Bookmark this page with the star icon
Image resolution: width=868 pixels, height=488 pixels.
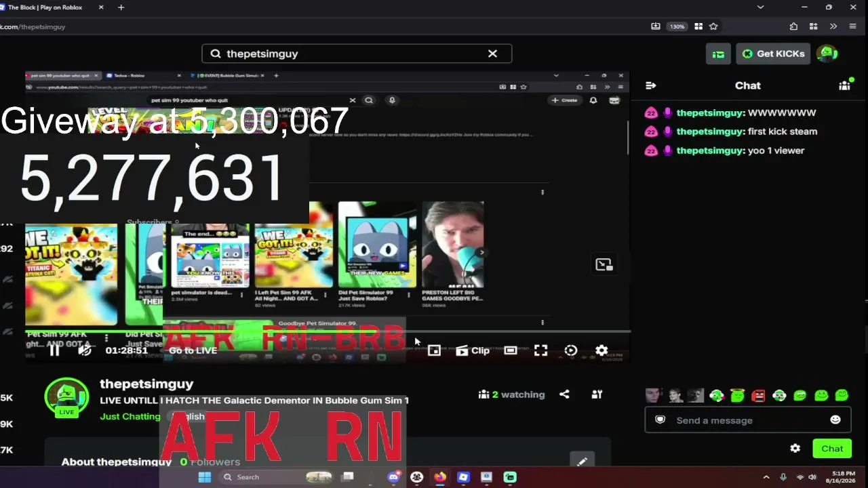tap(713, 26)
